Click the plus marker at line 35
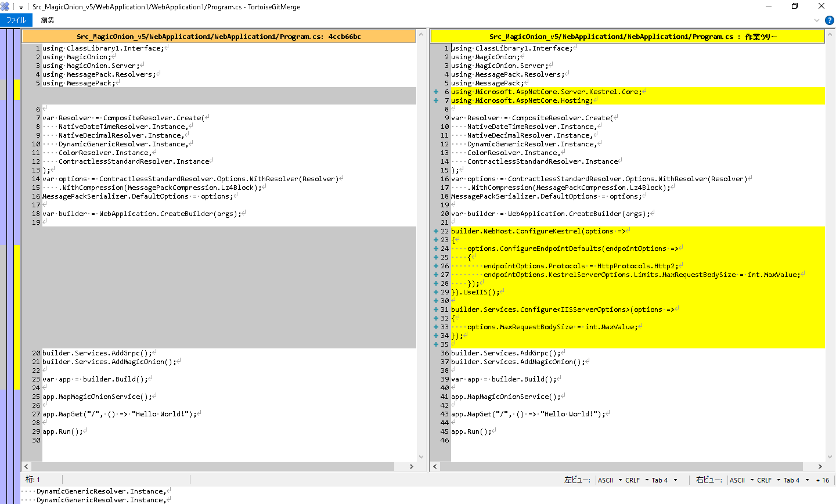The width and height of the screenshot is (836, 504). (x=435, y=344)
